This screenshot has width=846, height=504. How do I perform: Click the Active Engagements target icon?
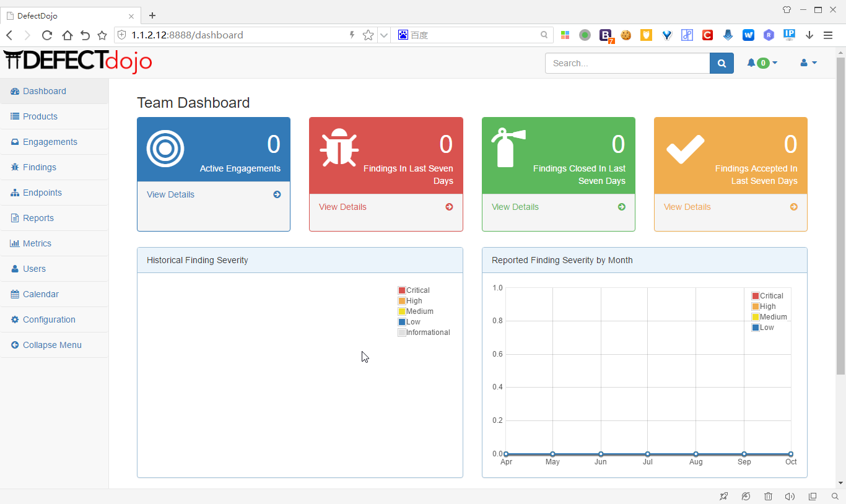click(x=165, y=149)
